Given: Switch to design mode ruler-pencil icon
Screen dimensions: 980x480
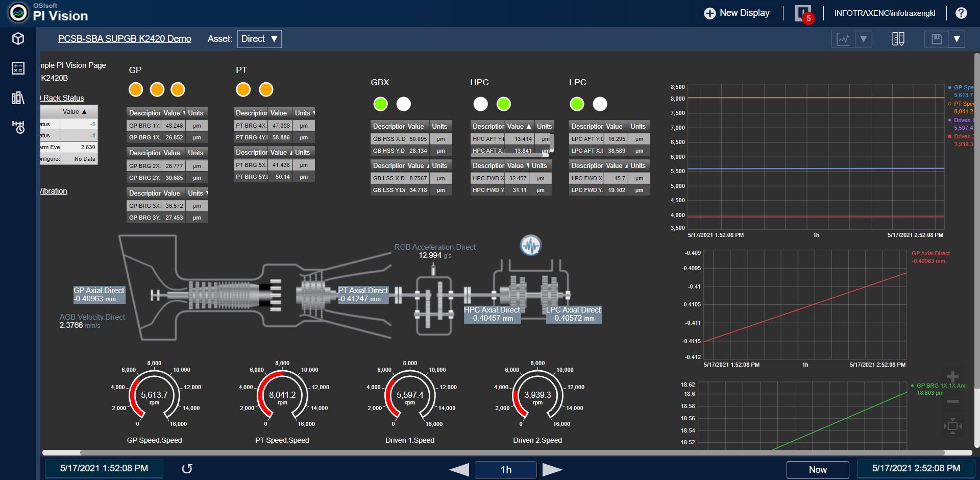Looking at the screenshot, I should 898,39.
